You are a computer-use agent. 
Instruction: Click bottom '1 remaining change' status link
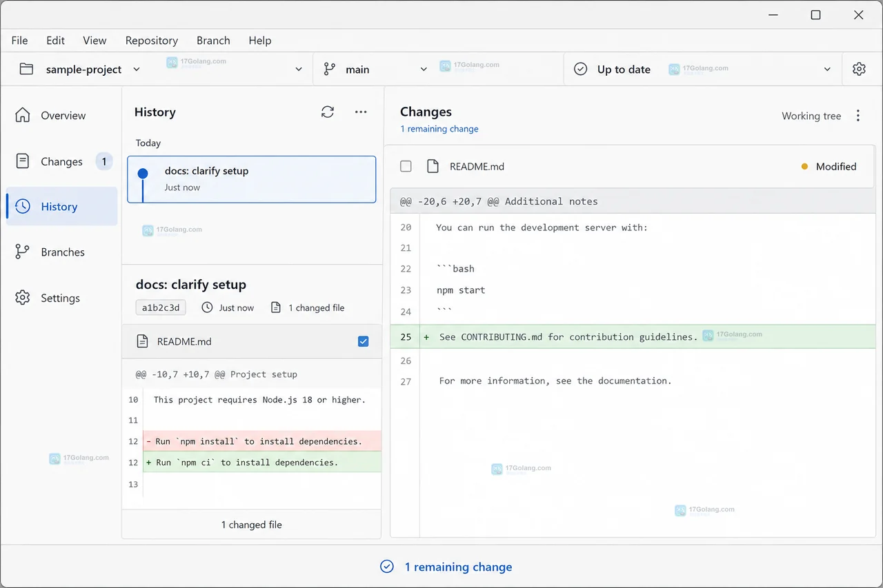pos(458,567)
